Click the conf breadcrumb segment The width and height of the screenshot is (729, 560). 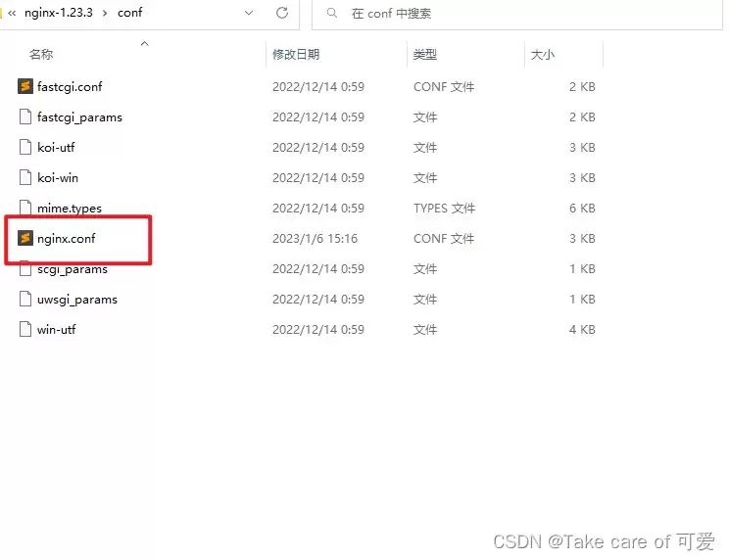[x=129, y=13]
